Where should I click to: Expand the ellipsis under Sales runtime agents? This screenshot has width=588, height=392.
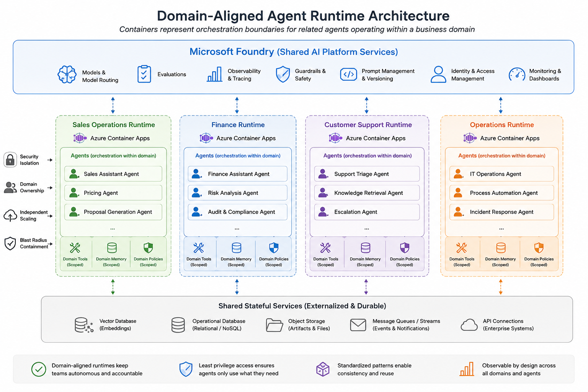coord(113,229)
